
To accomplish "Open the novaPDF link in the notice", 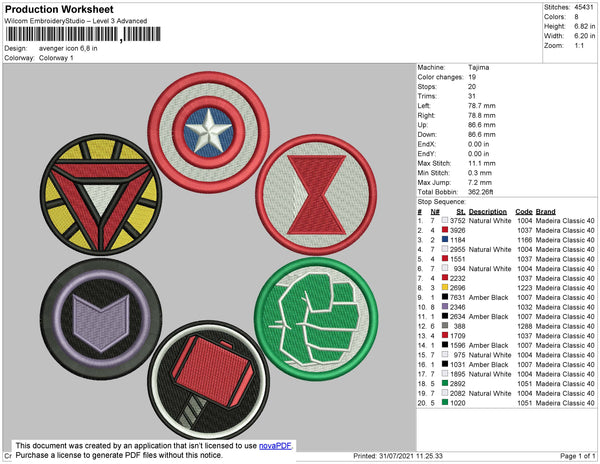I will pos(275,446).
